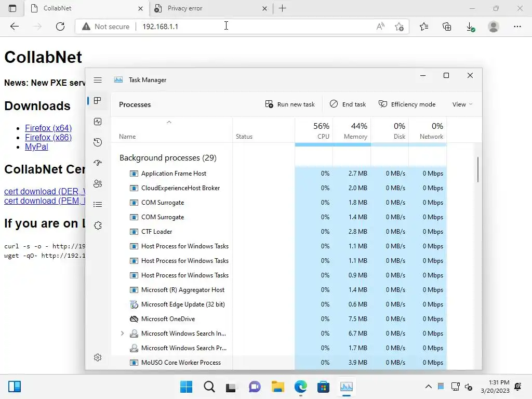The image size is (532, 399).
Task: Go back in the browser
Action: tap(14, 26)
